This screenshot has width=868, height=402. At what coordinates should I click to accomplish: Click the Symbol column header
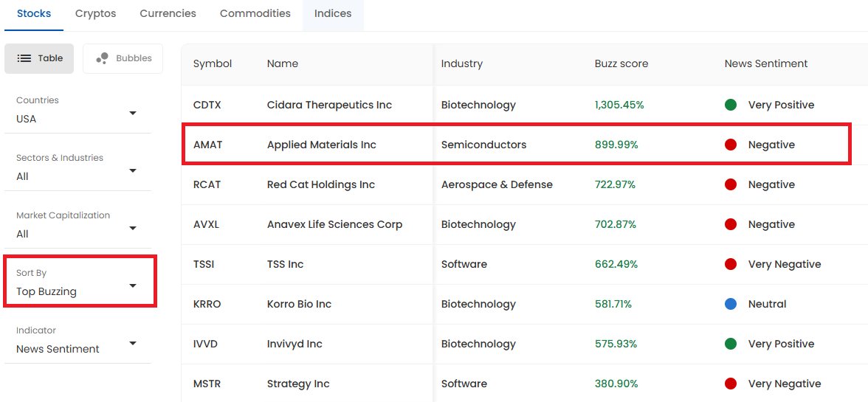click(x=213, y=63)
